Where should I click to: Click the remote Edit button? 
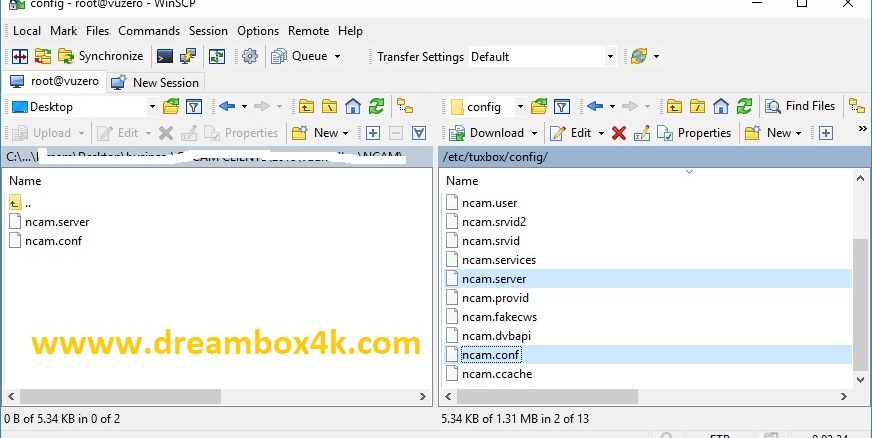[x=571, y=133]
